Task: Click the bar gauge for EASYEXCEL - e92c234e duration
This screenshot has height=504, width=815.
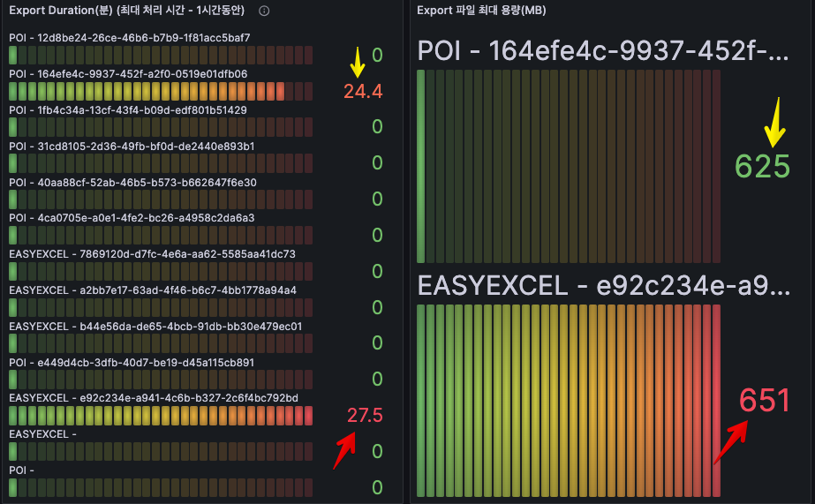Action: point(161,416)
